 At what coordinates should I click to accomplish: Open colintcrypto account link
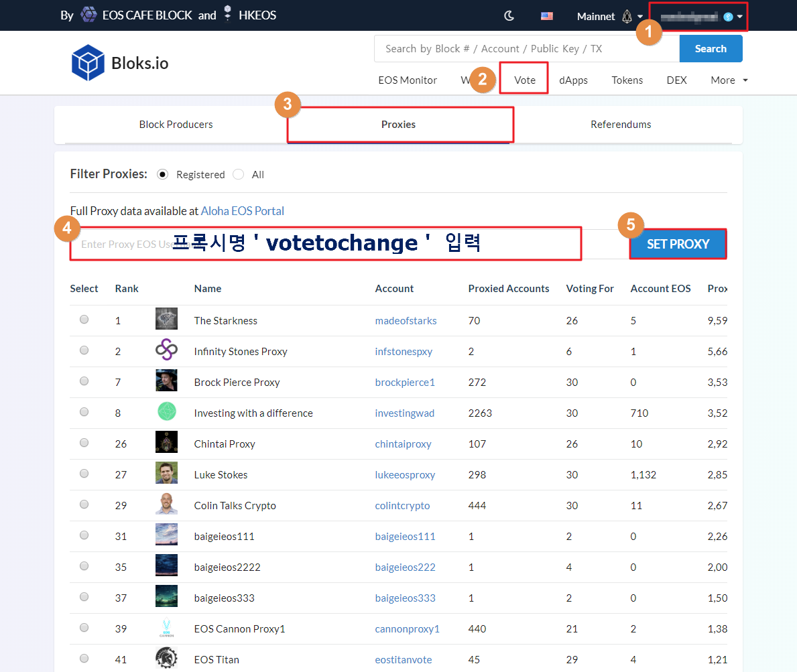tap(402, 505)
